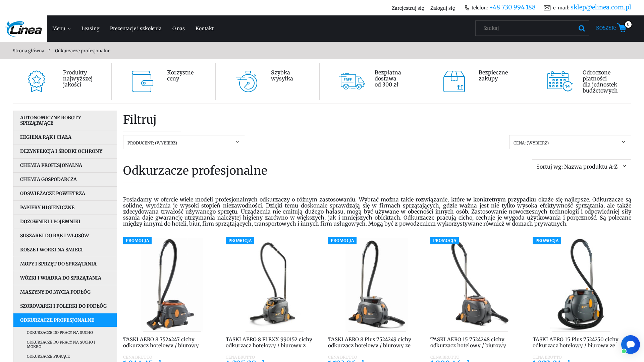This screenshot has height=362, width=644.
Task: Click TASKI AERO 8 FLEXX 990152 title
Action: 269,342
